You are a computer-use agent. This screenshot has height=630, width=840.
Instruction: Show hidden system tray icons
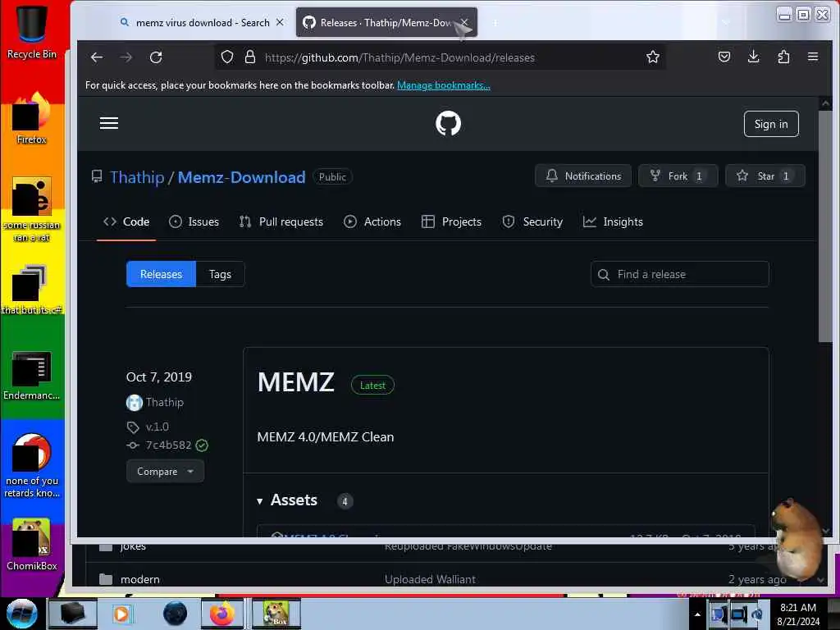coord(697,614)
